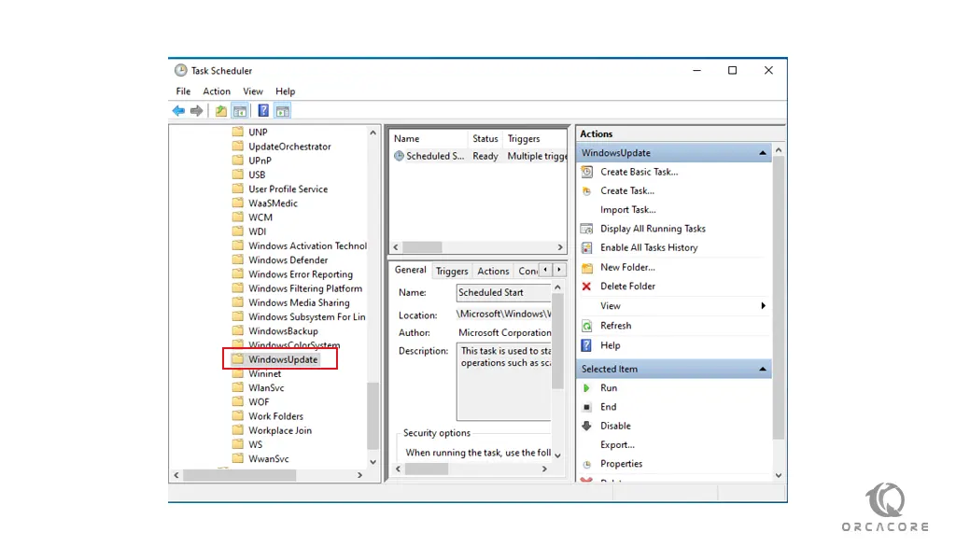Select the User Profile Service folder
This screenshot has width=956, height=560.
pyautogui.click(x=288, y=189)
